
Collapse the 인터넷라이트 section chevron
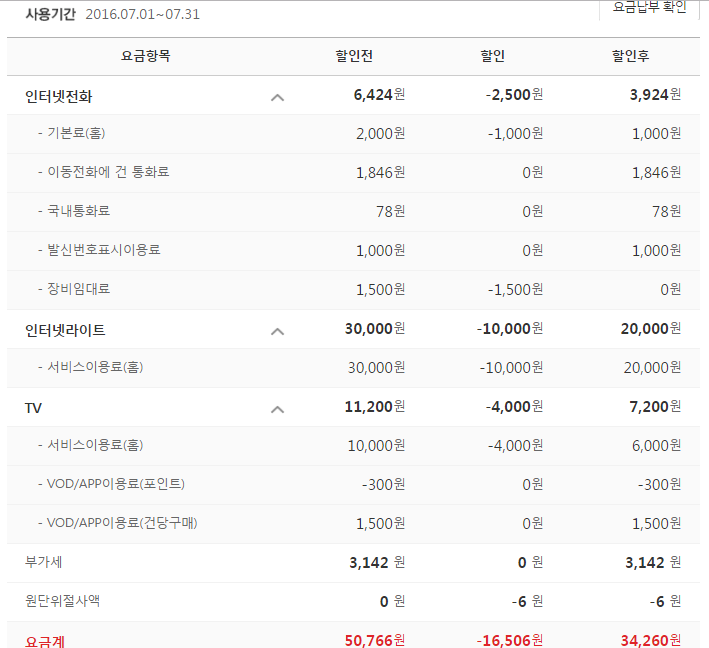278,330
